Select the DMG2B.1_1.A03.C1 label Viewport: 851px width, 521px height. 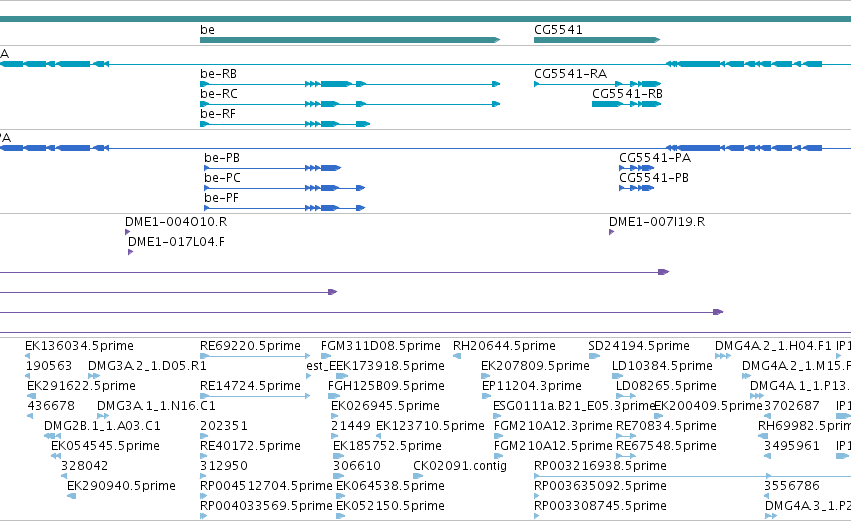click(102, 427)
